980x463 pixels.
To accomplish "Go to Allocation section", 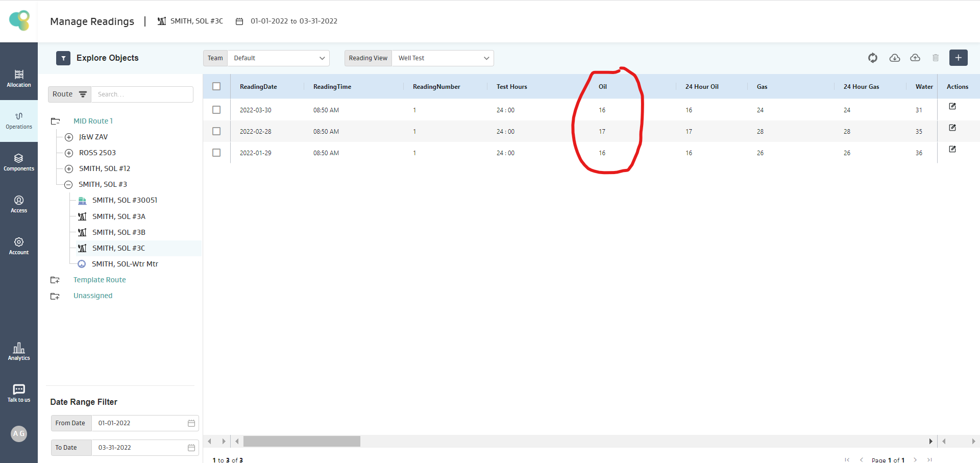I will tap(19, 78).
